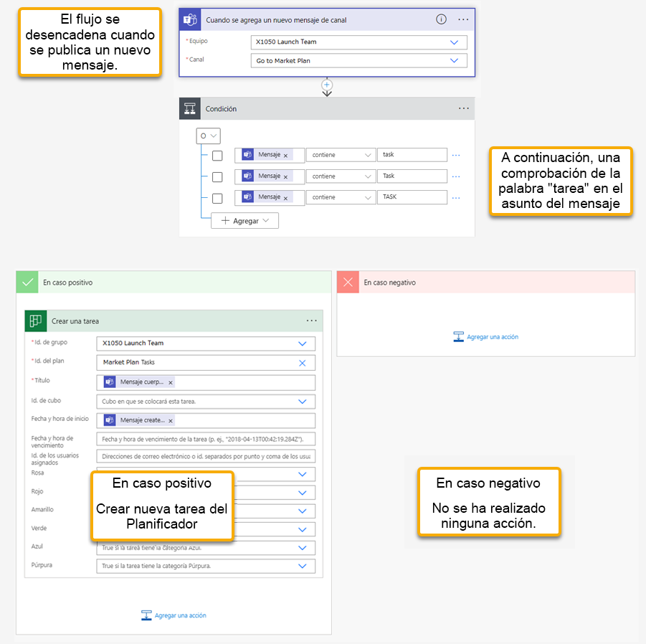This screenshot has width=646, height=644.
Task: Click the Título input field
Action: 206,382
